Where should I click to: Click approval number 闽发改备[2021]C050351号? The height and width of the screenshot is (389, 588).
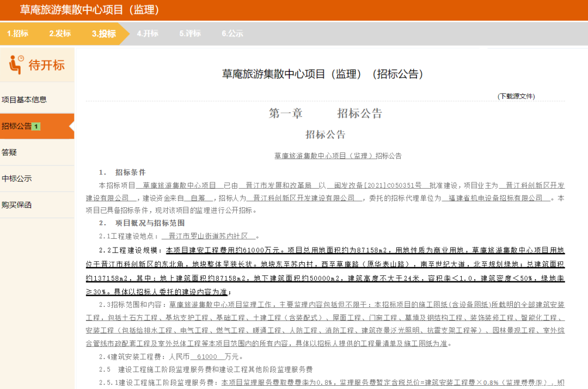378,186
